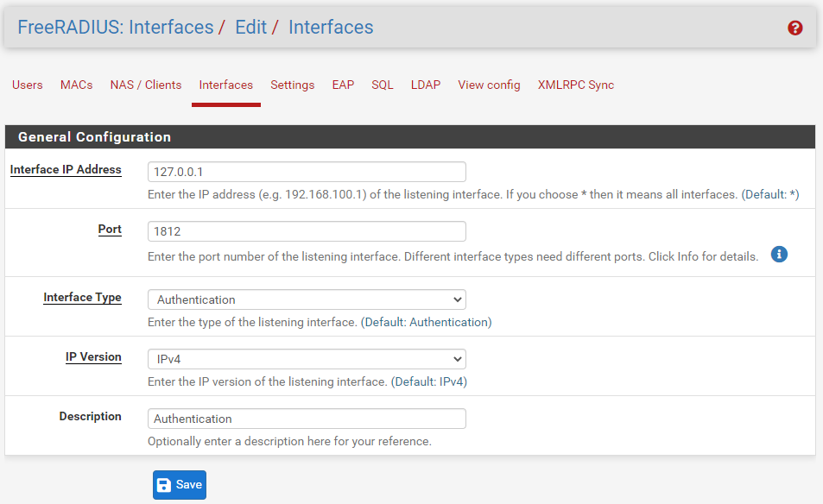Click the blue Info icon beside Port description
The width and height of the screenshot is (823, 504).
coord(779,255)
